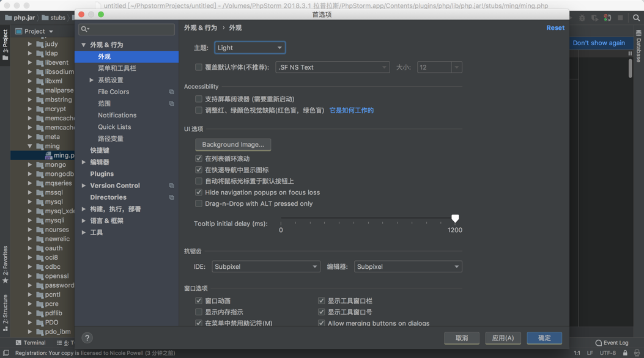644x358 pixels.
Task: Click the Background Image... button
Action: pos(233,144)
